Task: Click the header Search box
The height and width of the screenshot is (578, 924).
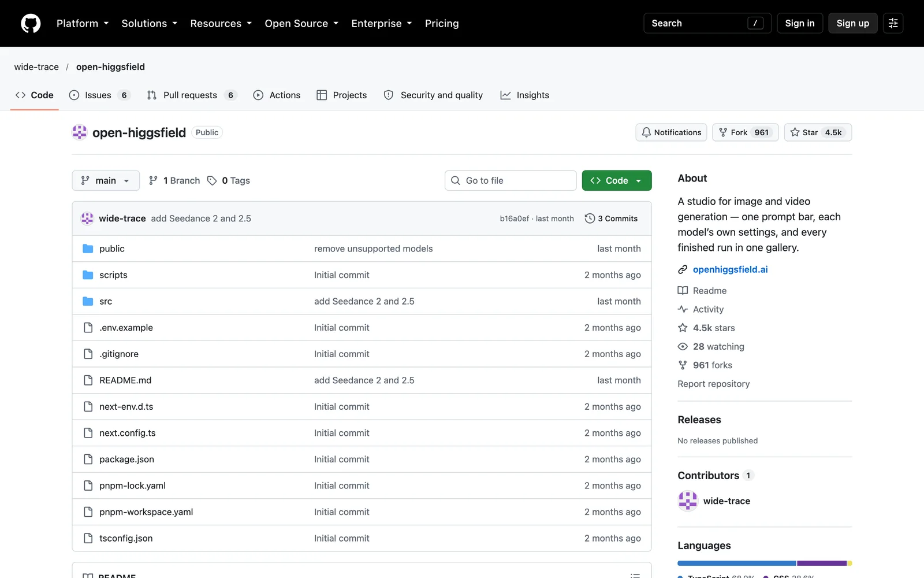Action: pyautogui.click(x=707, y=23)
